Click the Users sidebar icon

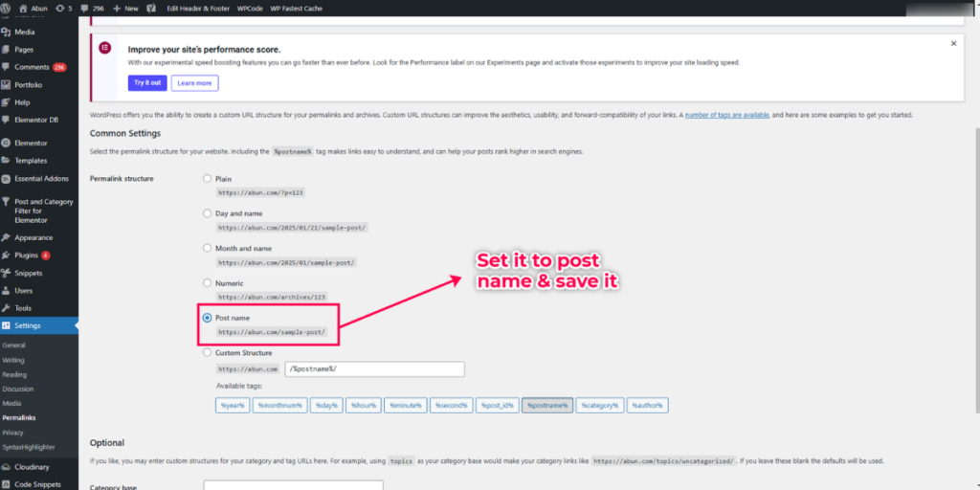pos(6,291)
